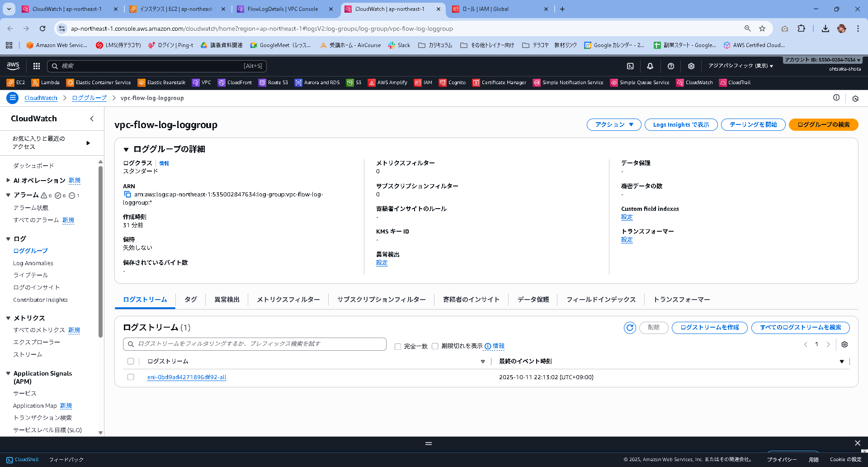Viewport: 868px width, 467px height.
Task: Open the eni-0bd9ad4271896df92-all log stream
Action: coord(187,377)
